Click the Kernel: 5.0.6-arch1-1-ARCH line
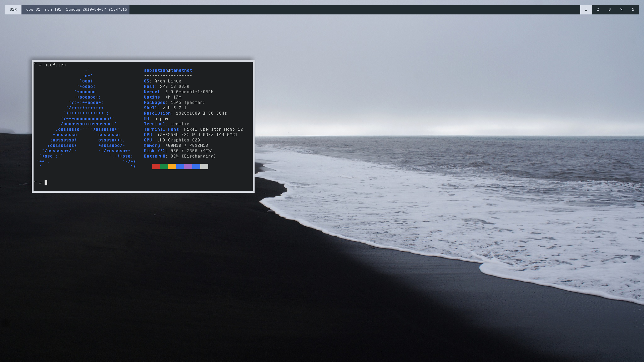The width and height of the screenshot is (644, 362). tap(179, 92)
